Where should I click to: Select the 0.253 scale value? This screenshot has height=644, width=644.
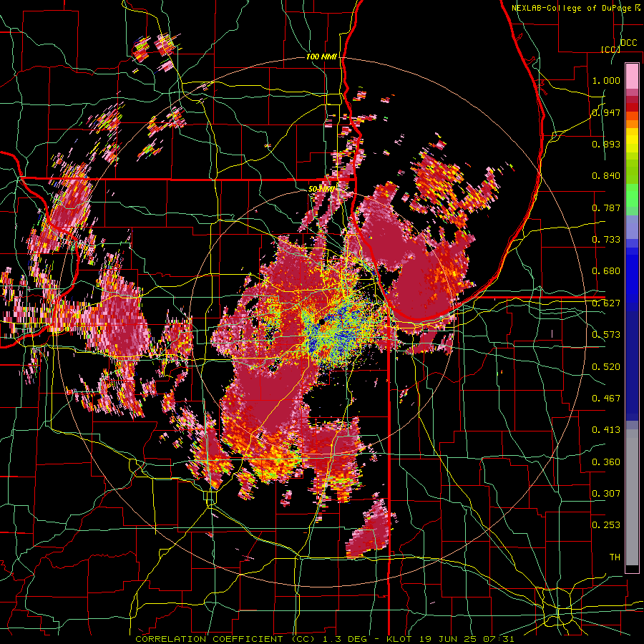tap(606, 525)
